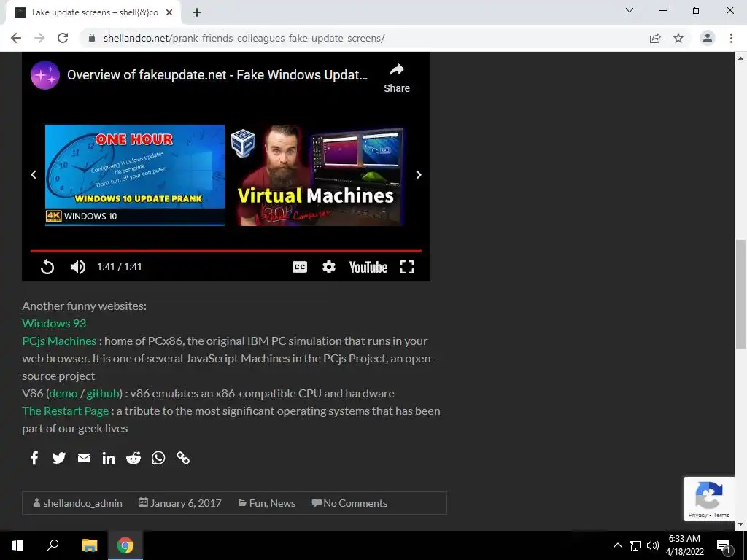This screenshot has width=747, height=560.
Task: Show next suggested videos arrow
Action: tap(419, 175)
